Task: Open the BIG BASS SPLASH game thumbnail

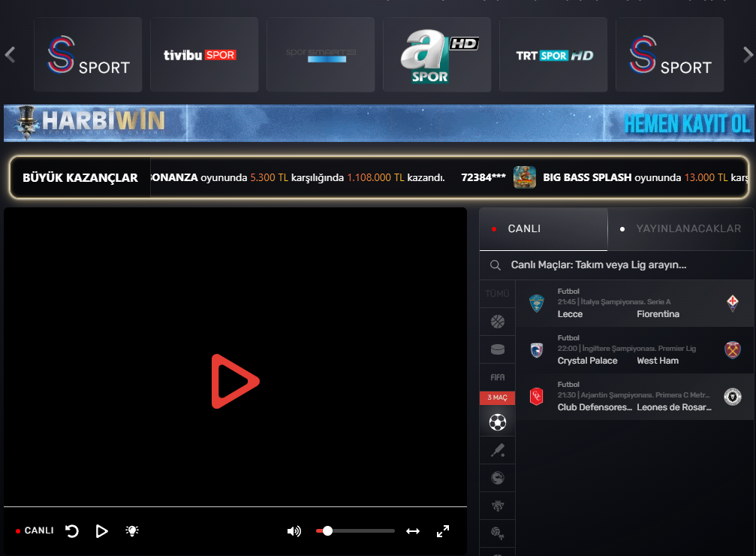Action: [525, 177]
